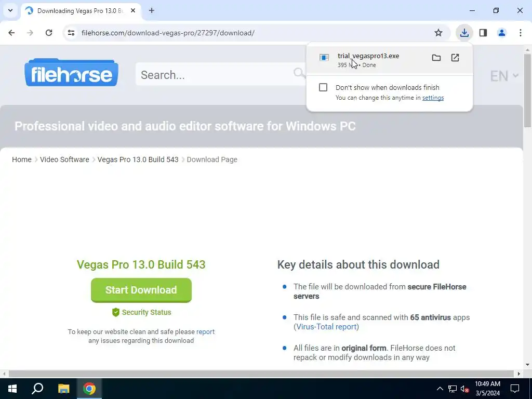The width and height of the screenshot is (532, 399).
Task: Open a new Chrome tab
Action: (152, 10)
